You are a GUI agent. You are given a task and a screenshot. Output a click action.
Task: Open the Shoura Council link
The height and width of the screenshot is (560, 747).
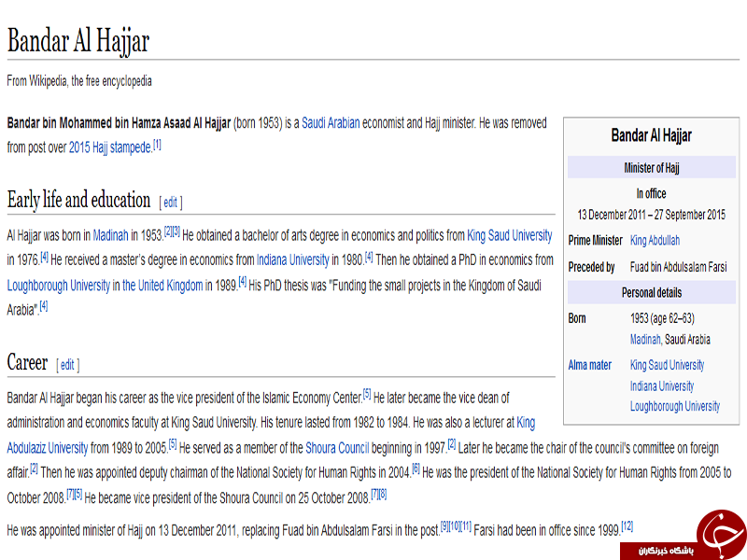[337, 448]
